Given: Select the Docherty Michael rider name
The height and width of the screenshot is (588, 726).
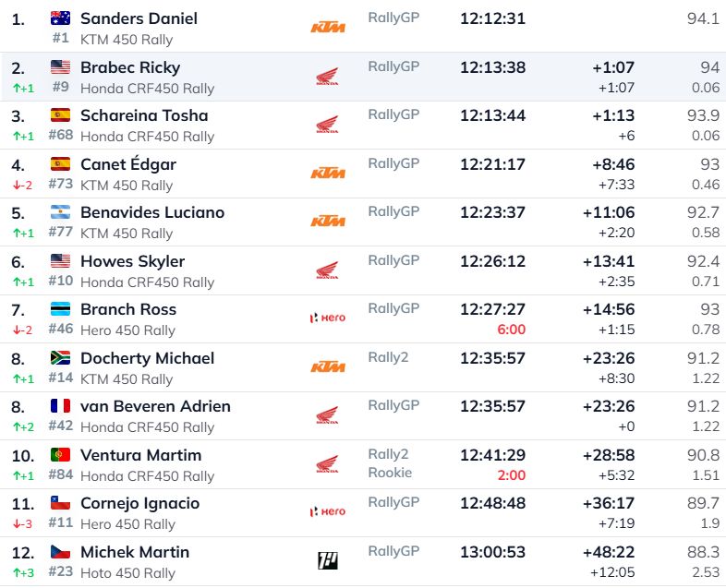Looking at the screenshot, I should point(147,358).
